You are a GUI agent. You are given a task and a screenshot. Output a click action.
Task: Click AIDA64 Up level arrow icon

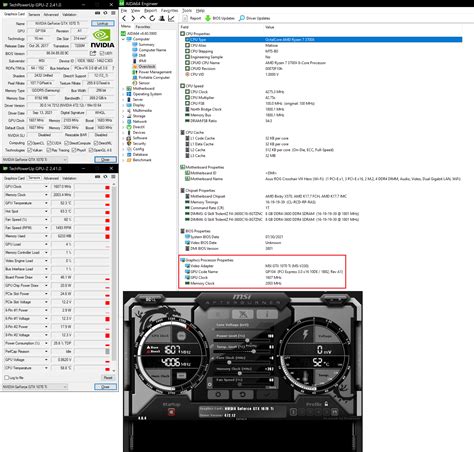[x=143, y=18]
